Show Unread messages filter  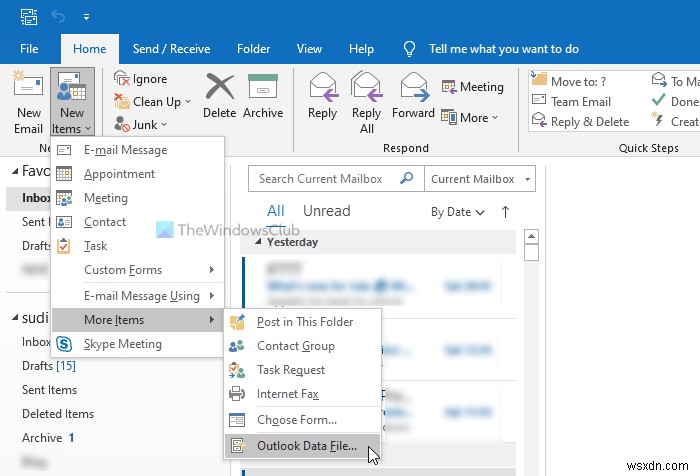(327, 211)
